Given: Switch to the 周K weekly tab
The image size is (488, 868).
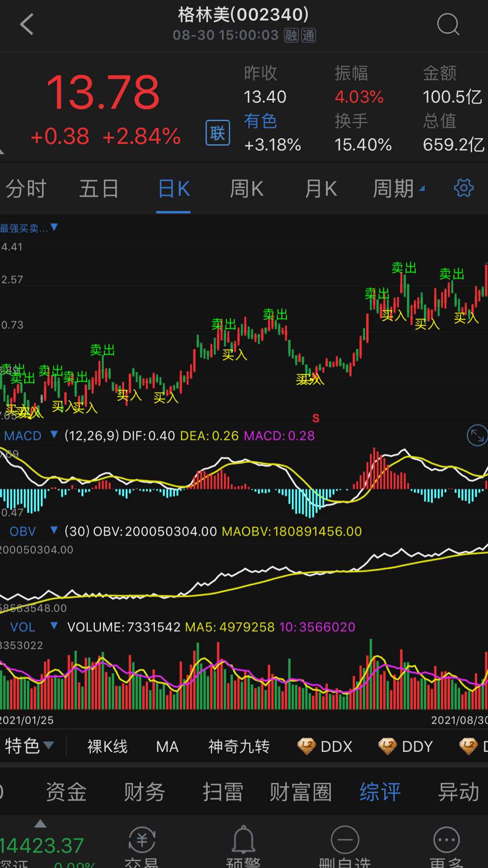Looking at the screenshot, I should click(247, 189).
